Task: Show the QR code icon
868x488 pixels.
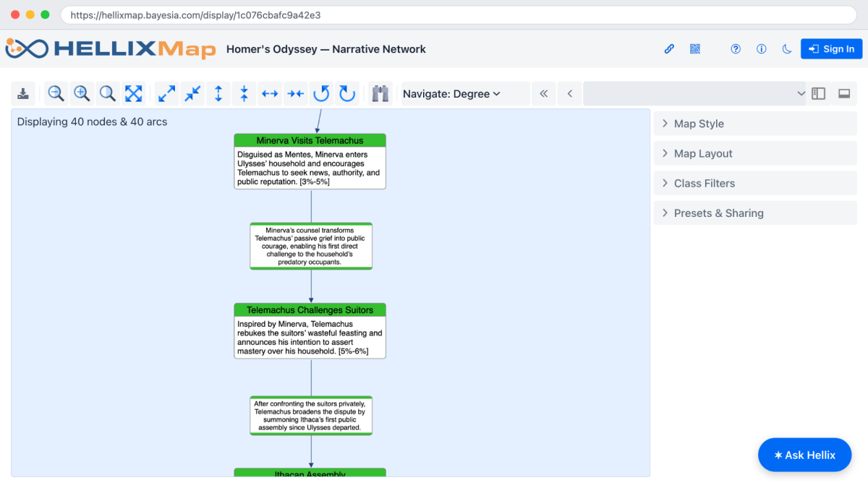Action: click(x=695, y=49)
